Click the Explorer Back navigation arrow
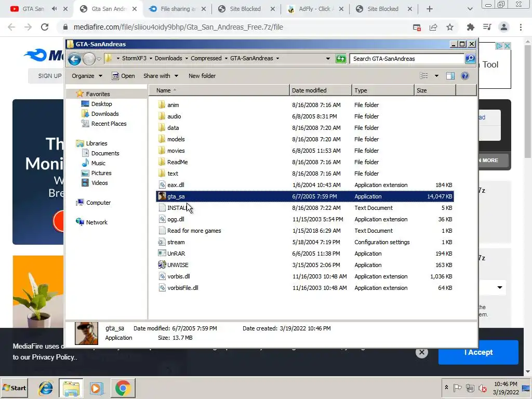 [74, 59]
